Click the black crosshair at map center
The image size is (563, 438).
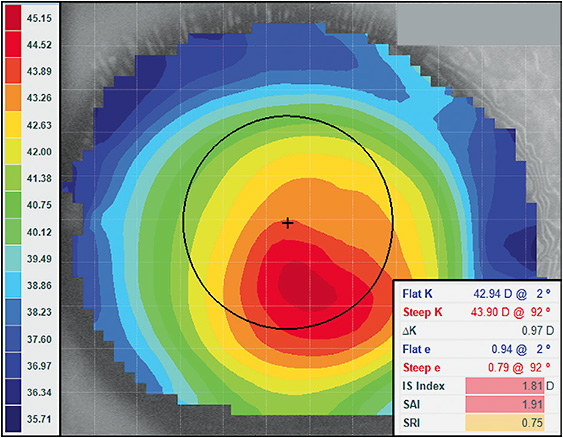tap(287, 223)
